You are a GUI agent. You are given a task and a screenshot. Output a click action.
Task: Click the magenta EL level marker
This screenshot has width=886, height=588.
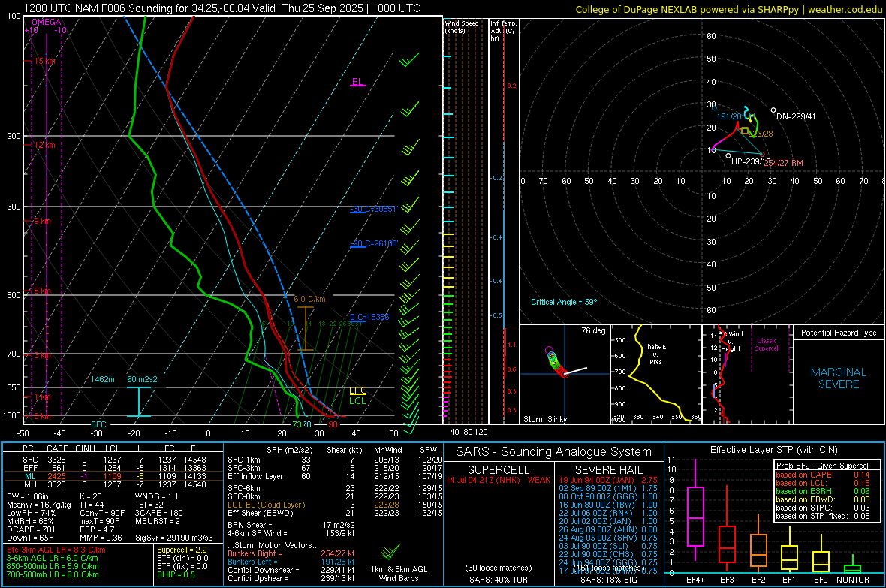(357, 82)
